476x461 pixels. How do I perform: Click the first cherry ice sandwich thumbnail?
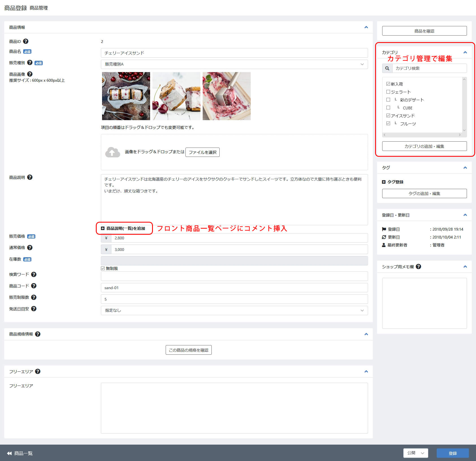point(126,96)
